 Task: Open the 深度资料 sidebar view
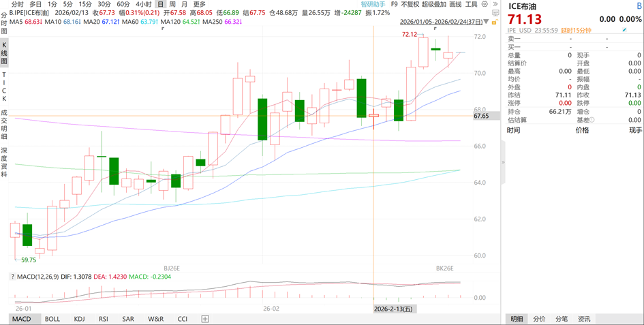click(4, 161)
